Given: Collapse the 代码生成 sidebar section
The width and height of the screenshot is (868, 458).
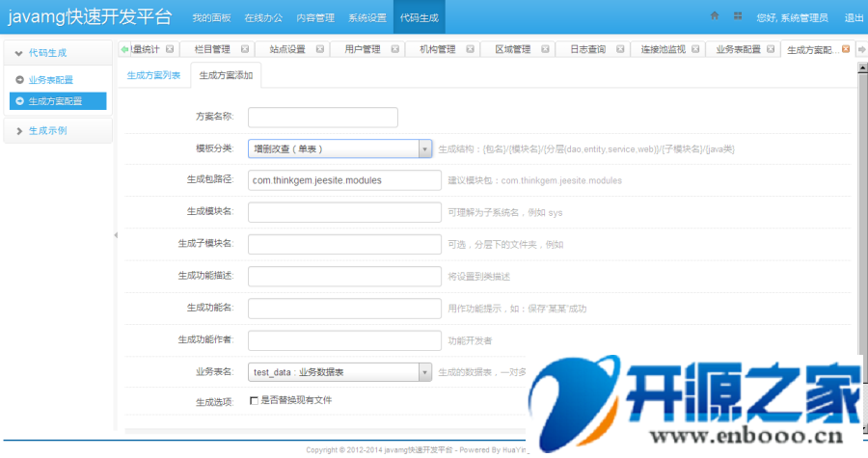Looking at the screenshot, I should 58,53.
